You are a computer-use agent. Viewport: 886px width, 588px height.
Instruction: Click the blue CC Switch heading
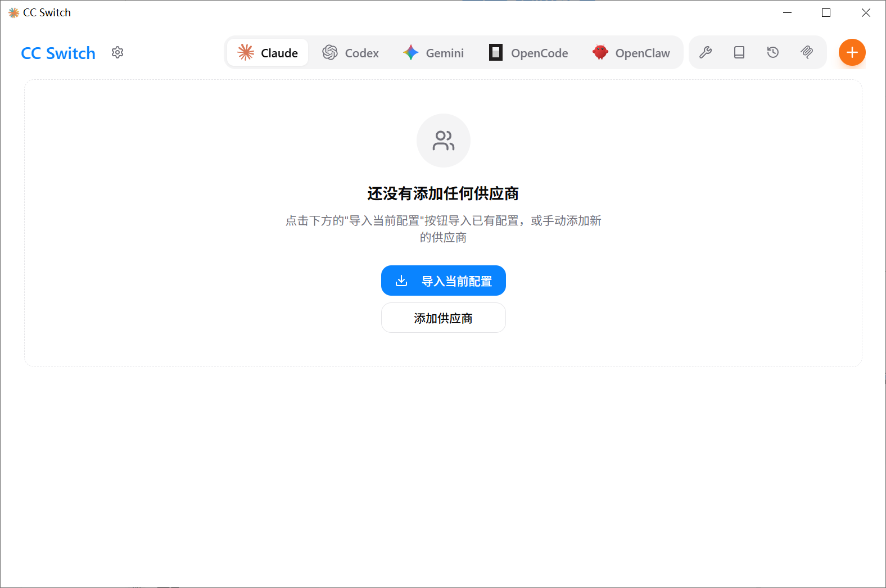[x=58, y=53]
